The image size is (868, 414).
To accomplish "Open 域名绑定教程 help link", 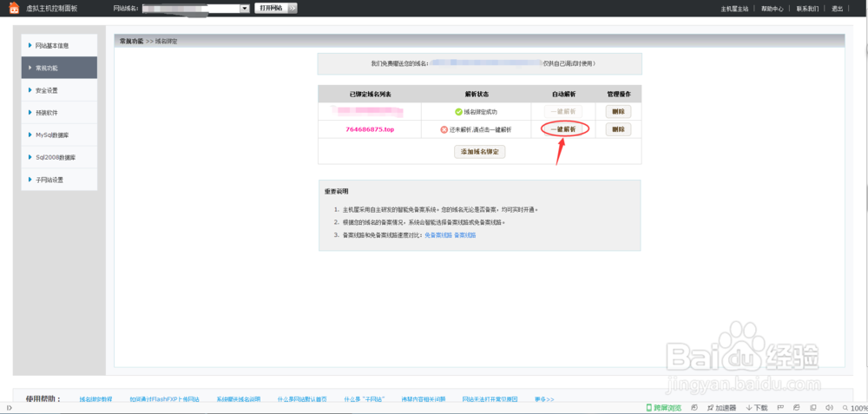I will [x=95, y=399].
